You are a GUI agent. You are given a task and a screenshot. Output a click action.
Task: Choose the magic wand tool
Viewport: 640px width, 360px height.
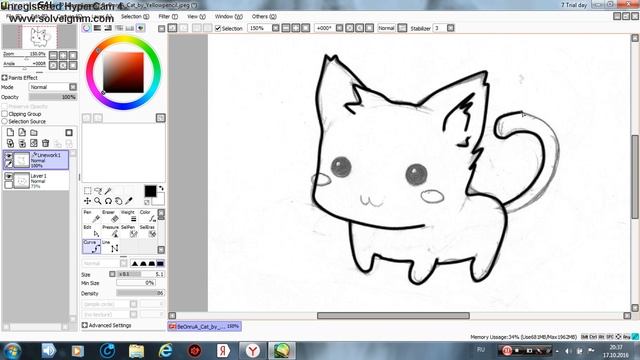(x=108, y=191)
